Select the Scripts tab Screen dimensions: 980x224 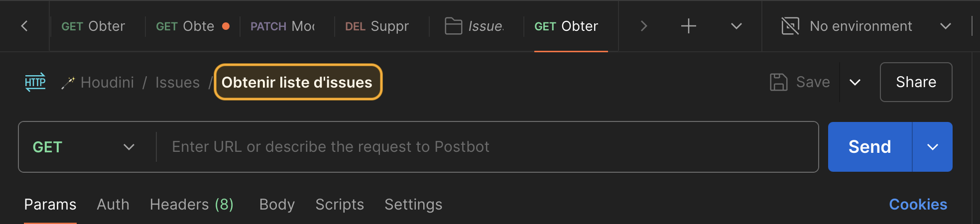tap(340, 205)
